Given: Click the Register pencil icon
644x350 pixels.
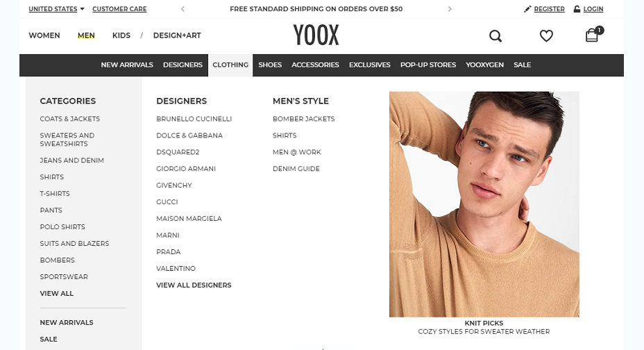Looking at the screenshot, I should point(527,9).
